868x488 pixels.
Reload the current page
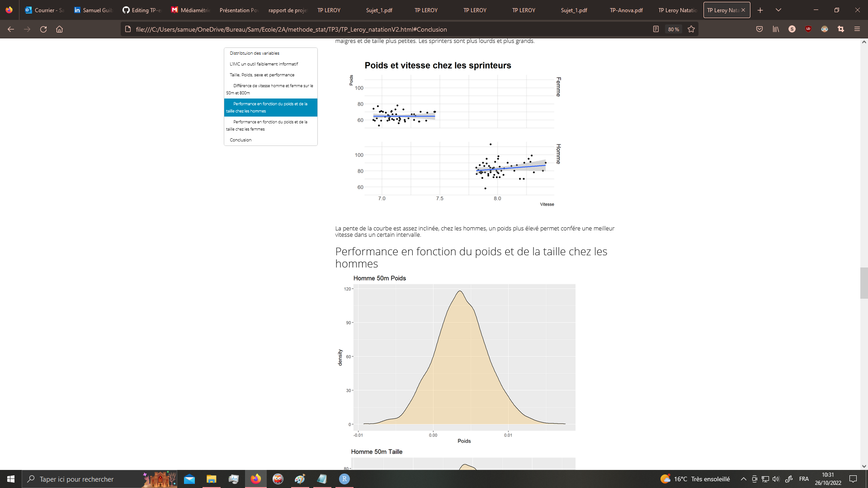43,29
